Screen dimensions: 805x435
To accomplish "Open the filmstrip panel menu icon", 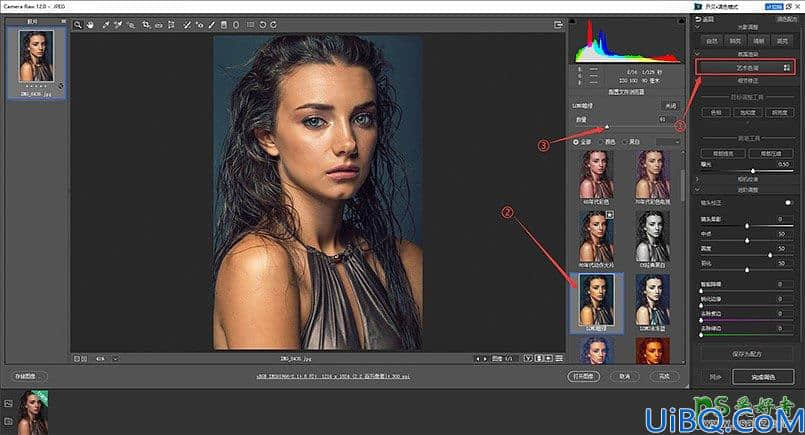I will click(63, 21).
